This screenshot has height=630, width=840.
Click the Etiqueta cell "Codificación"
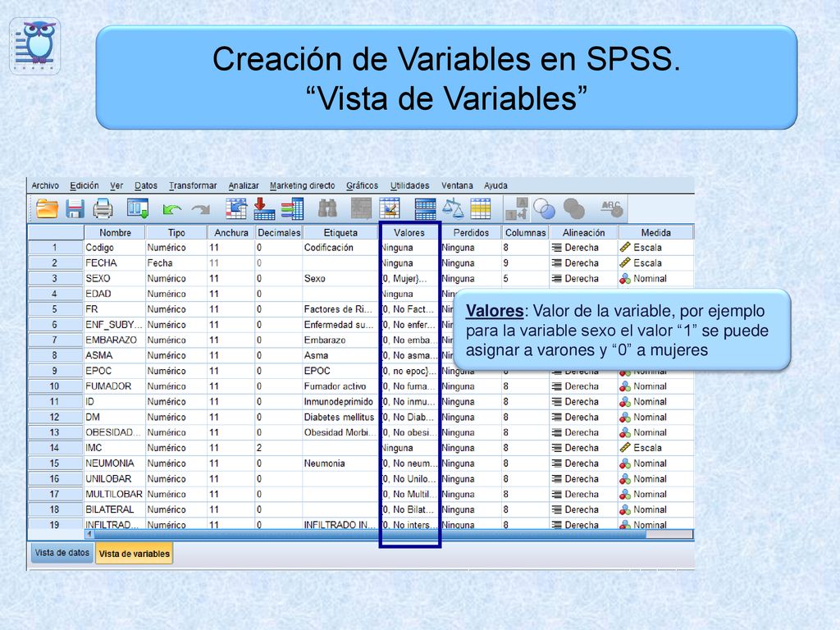click(x=340, y=248)
